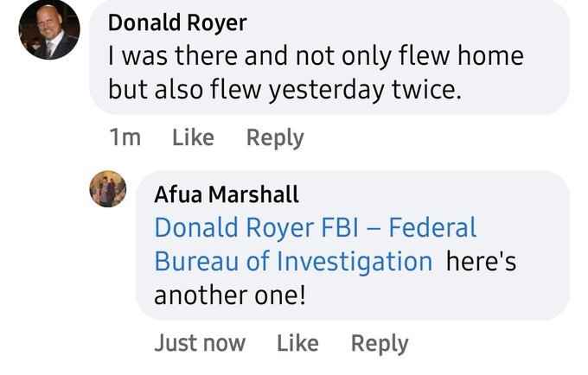
Task: Click the 'another one!' reply text
Action: click(229, 294)
